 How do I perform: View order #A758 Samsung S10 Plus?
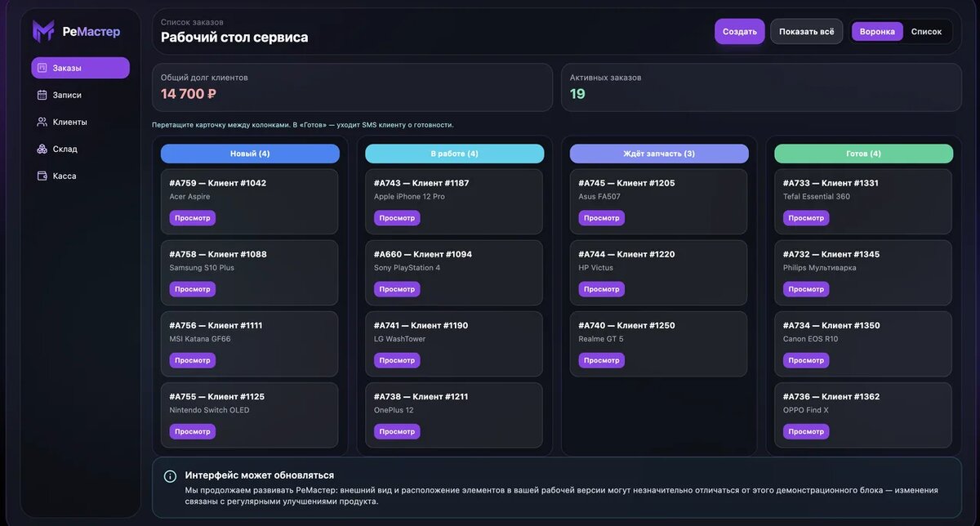193,289
